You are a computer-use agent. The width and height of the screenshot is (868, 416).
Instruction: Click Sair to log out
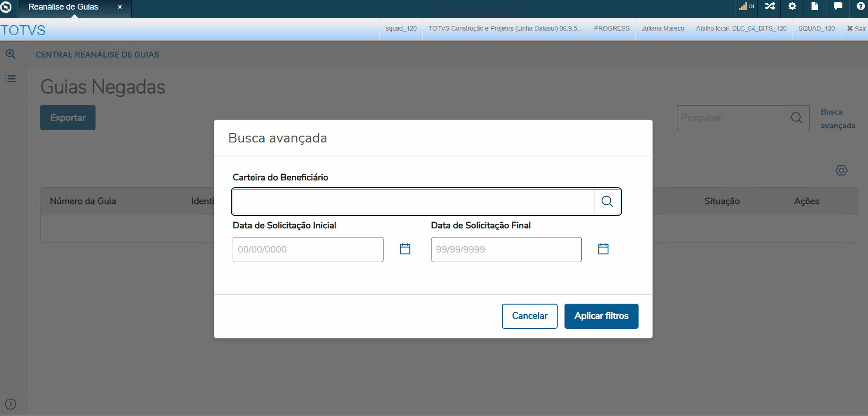[856, 29]
